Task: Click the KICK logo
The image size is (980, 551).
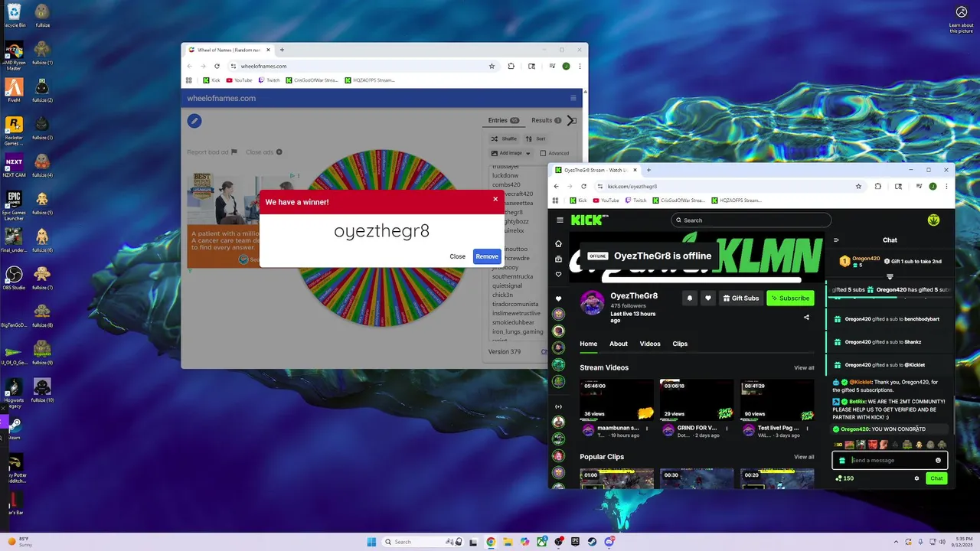Action: [590, 220]
